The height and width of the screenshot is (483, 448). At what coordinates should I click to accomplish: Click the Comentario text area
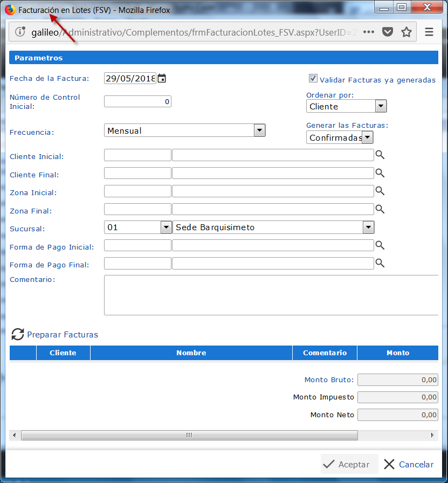[x=271, y=295]
